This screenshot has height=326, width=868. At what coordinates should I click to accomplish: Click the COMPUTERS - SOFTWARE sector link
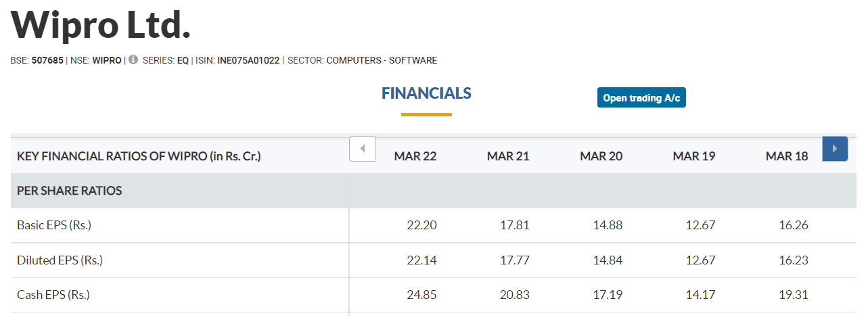(x=382, y=60)
